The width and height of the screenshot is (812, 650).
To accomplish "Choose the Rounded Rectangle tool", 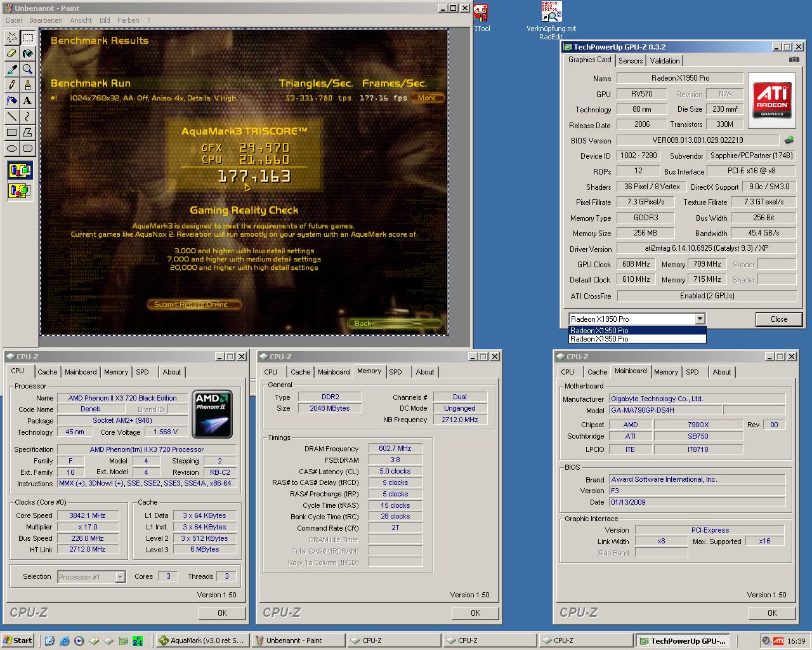I will 28,148.
